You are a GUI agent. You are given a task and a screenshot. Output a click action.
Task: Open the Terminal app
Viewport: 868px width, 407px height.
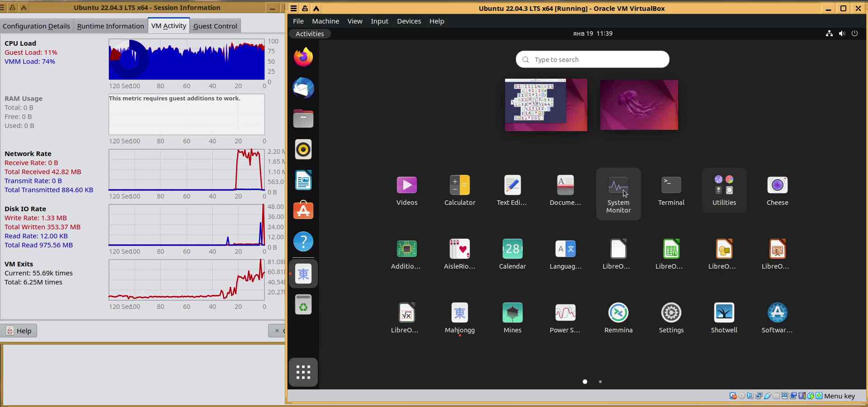[x=671, y=190]
